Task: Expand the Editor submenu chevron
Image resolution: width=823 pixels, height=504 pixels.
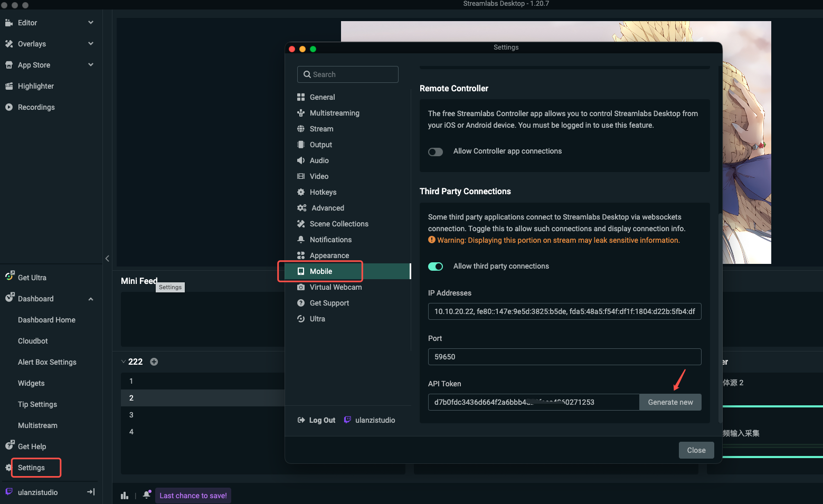Action: 91,23
